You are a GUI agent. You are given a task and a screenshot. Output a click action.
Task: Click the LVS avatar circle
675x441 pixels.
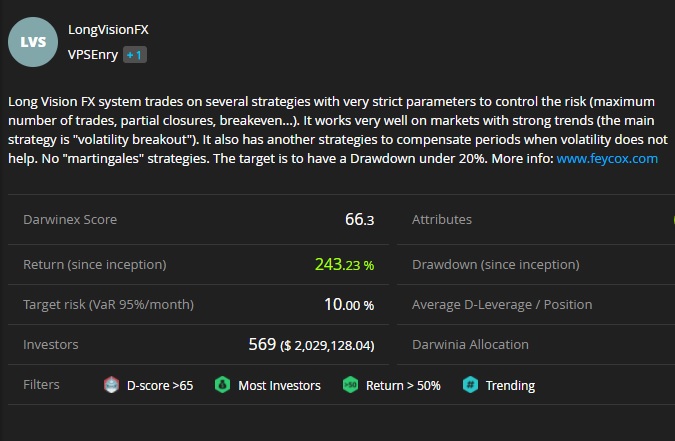click(32, 42)
